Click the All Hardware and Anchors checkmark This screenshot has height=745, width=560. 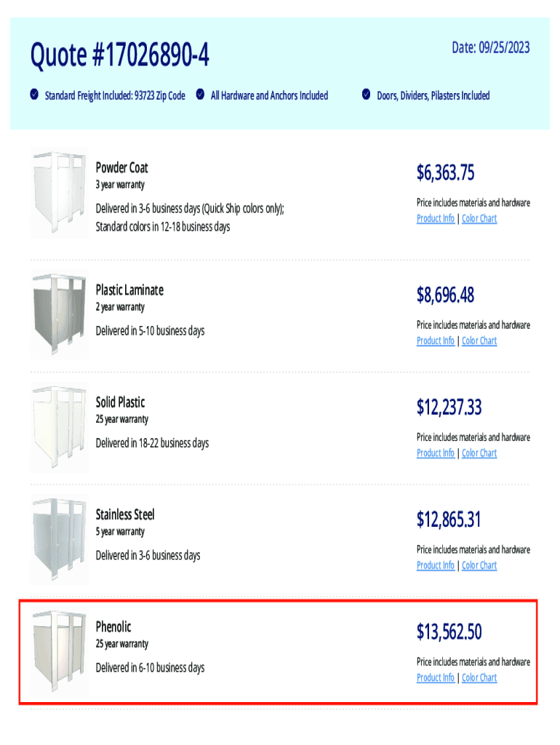[200, 95]
